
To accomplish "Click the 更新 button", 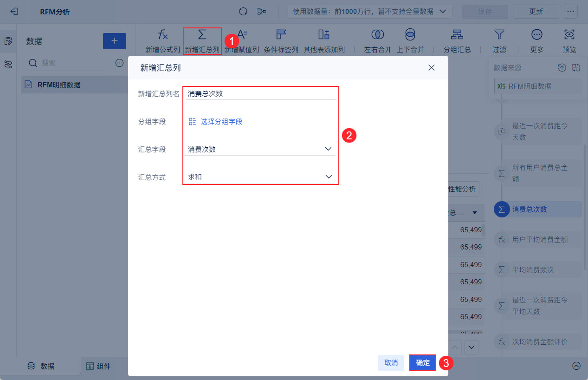I will click(x=536, y=12).
